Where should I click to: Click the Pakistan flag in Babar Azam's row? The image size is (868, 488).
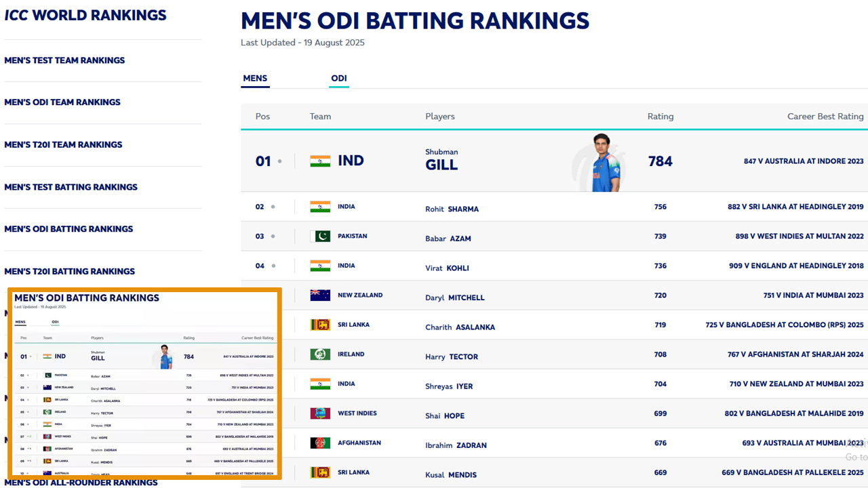click(320, 236)
